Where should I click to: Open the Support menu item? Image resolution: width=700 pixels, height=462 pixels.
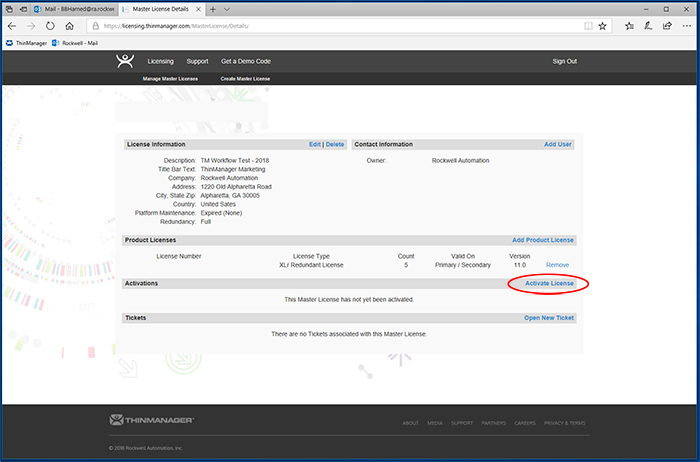[x=197, y=61]
